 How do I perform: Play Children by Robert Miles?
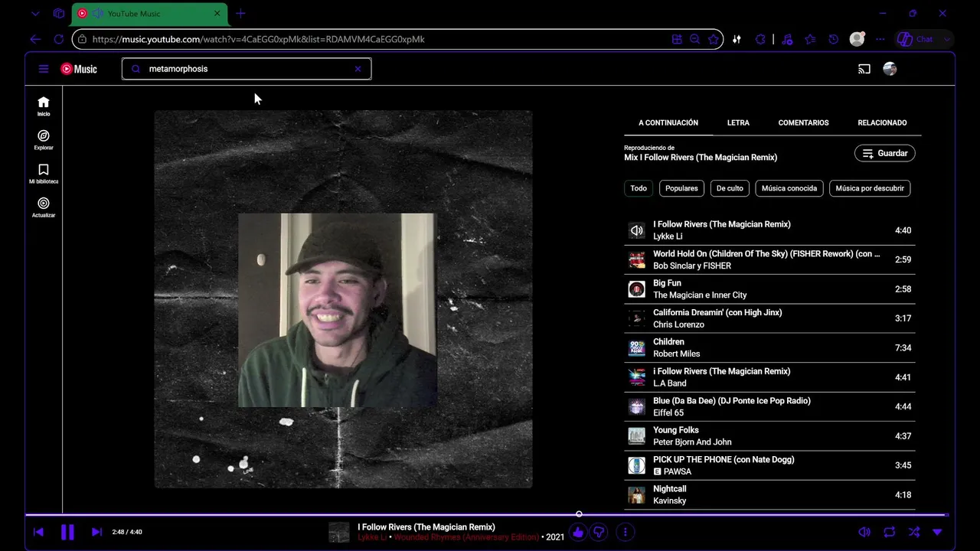pos(769,348)
